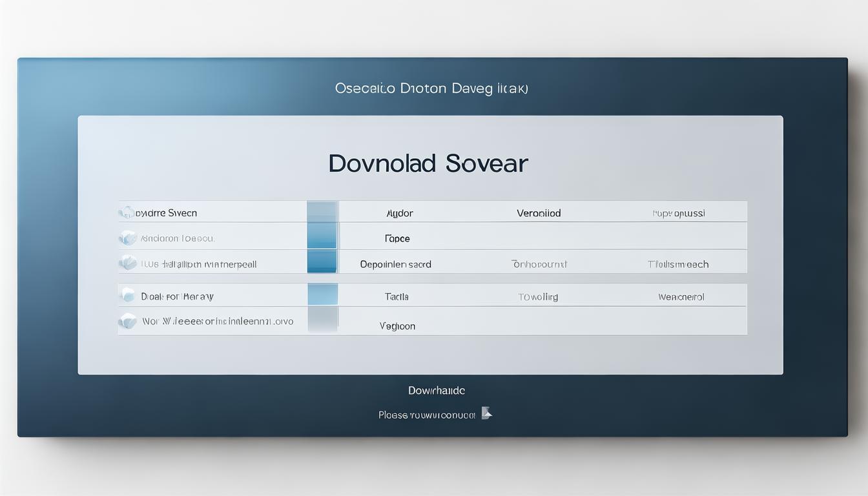This screenshot has height=496, width=868.
Task: Click the icon in the bottom list row
Action: click(x=128, y=321)
